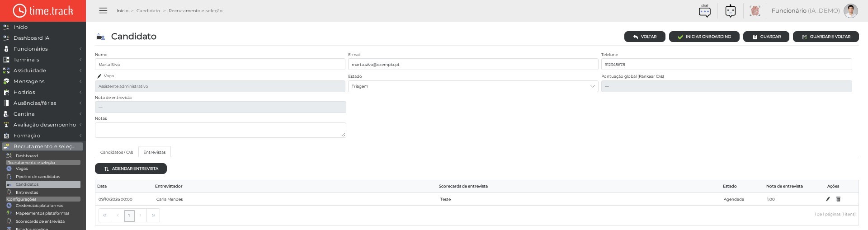Click the Dashboard IA sidebar icon

click(x=6, y=38)
